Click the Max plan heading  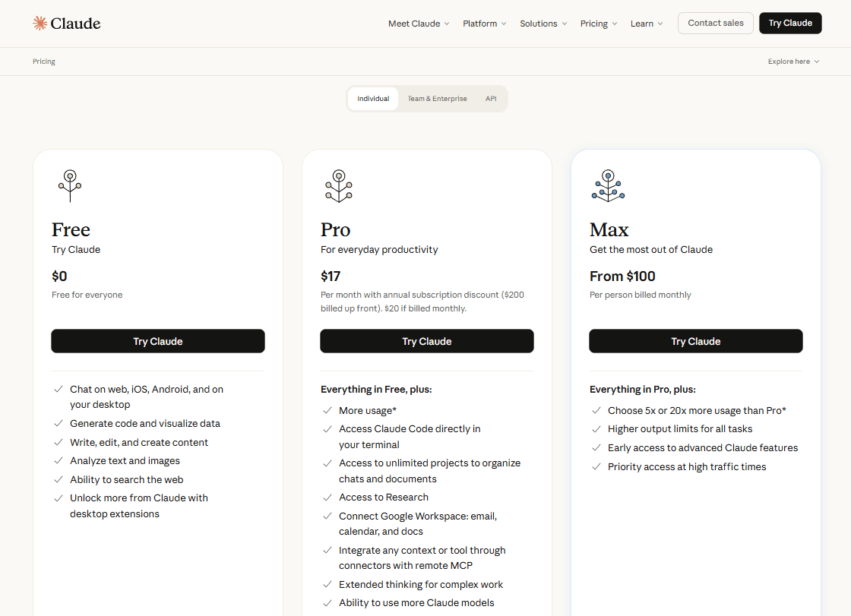coord(609,229)
